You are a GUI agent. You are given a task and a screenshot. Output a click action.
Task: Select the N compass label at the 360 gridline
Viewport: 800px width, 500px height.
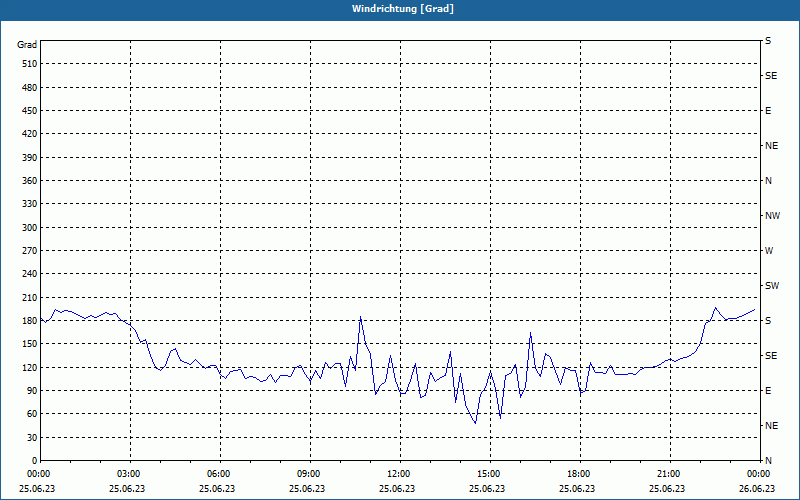[768, 181]
